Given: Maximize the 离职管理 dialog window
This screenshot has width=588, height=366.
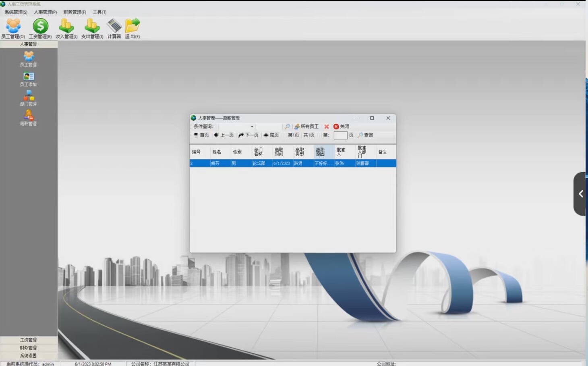Looking at the screenshot, I should [372, 118].
